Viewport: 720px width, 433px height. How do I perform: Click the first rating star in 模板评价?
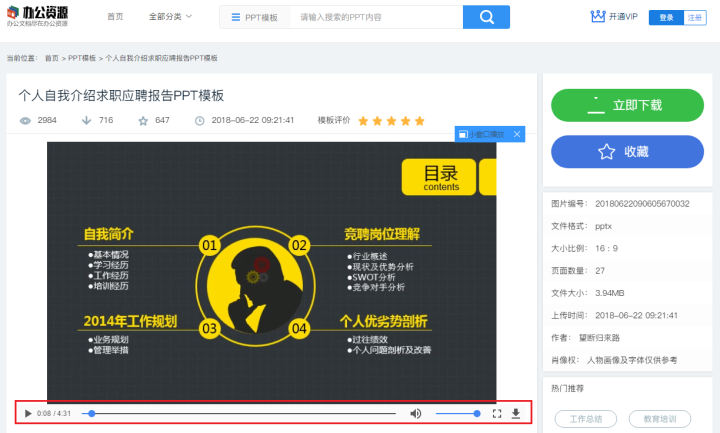tap(363, 121)
